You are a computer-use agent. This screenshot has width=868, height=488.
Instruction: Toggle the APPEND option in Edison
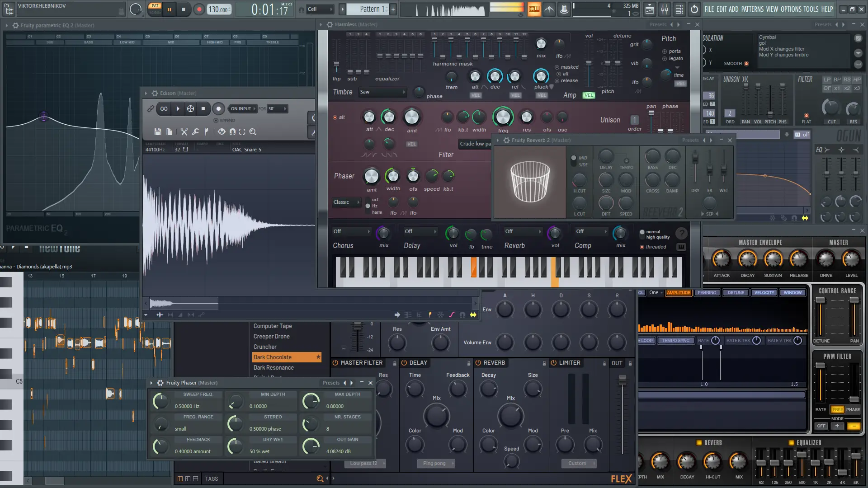pyautogui.click(x=216, y=121)
